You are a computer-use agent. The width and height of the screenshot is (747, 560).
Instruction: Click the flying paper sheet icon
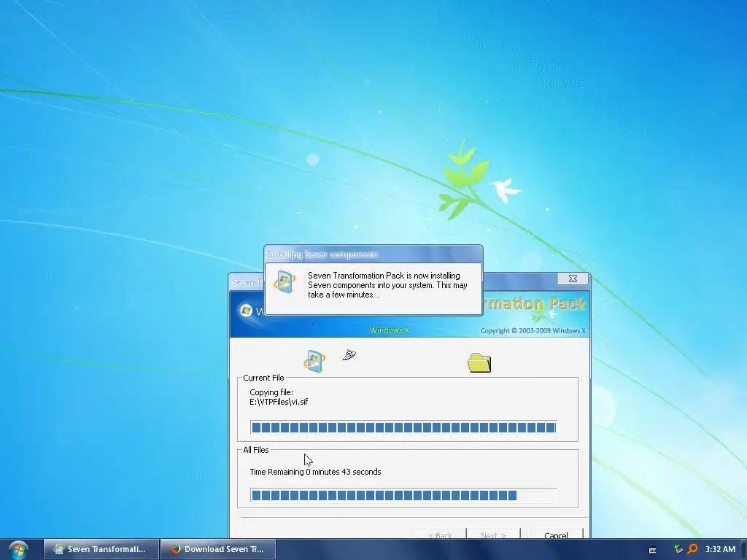[349, 355]
